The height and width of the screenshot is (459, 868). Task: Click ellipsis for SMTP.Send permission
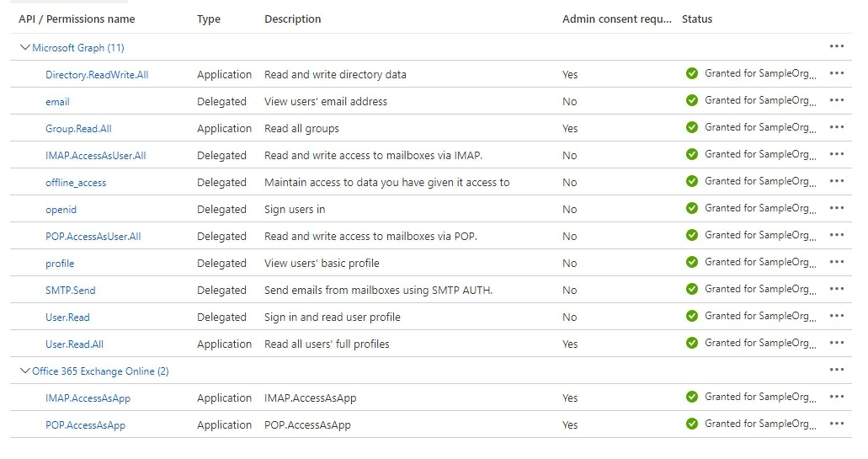(836, 289)
